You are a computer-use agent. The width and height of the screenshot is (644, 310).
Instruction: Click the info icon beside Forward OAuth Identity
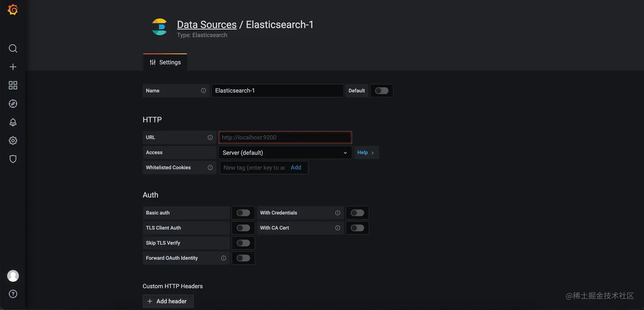tap(223, 258)
